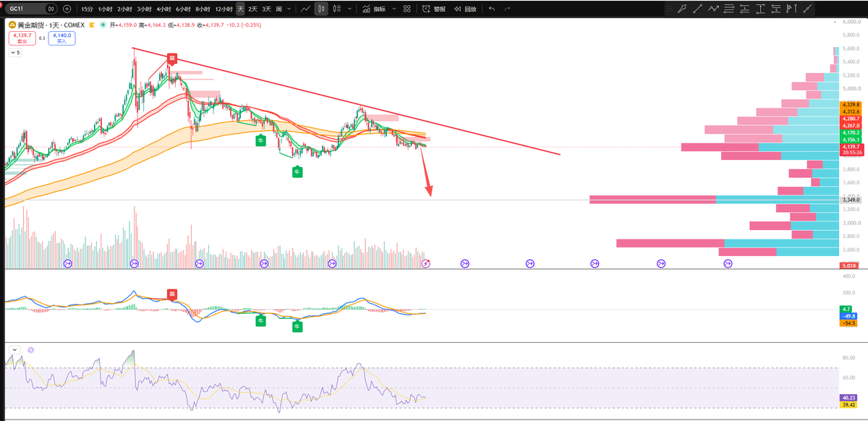Choose the 2天 interval
The width and height of the screenshot is (868, 421).
252,9
